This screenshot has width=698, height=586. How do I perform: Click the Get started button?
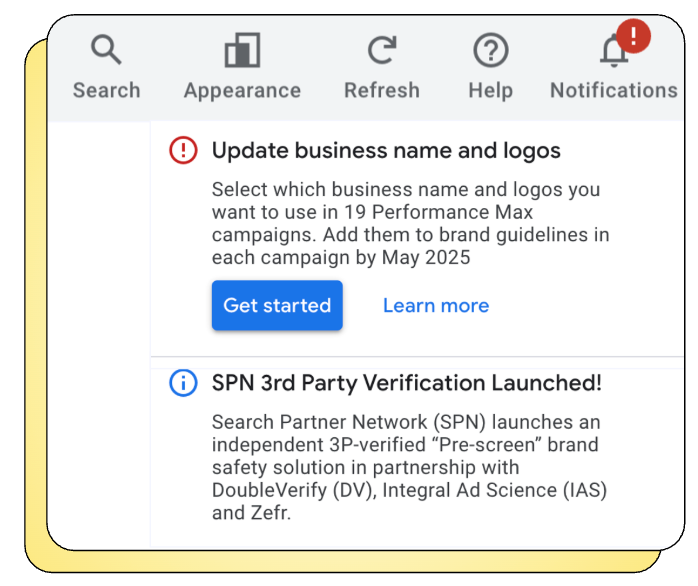277,305
